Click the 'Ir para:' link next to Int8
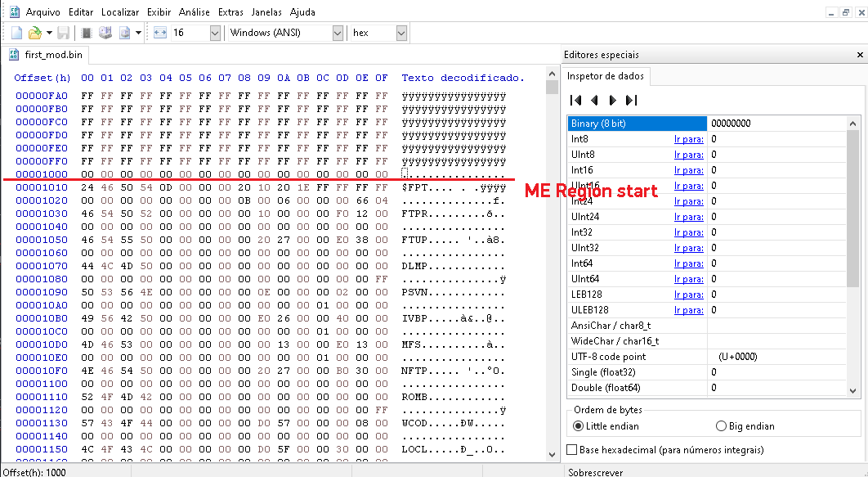This screenshot has width=868, height=477. pos(688,139)
